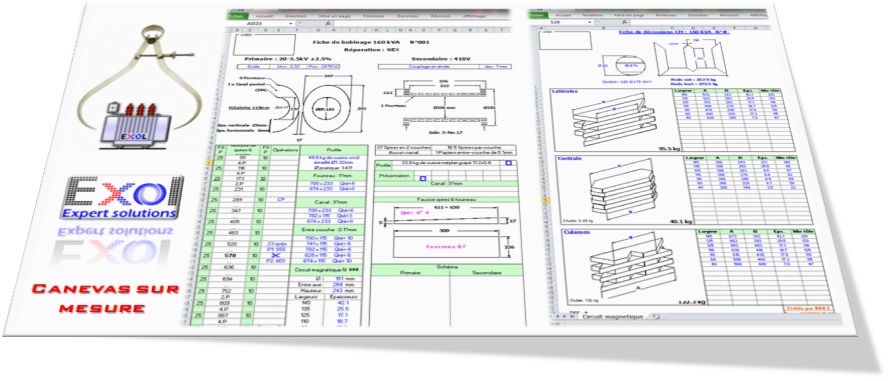Open Formules tab in right Excel window
Image resolution: width=890 pixels, height=381 pixels.
[x=665, y=15]
